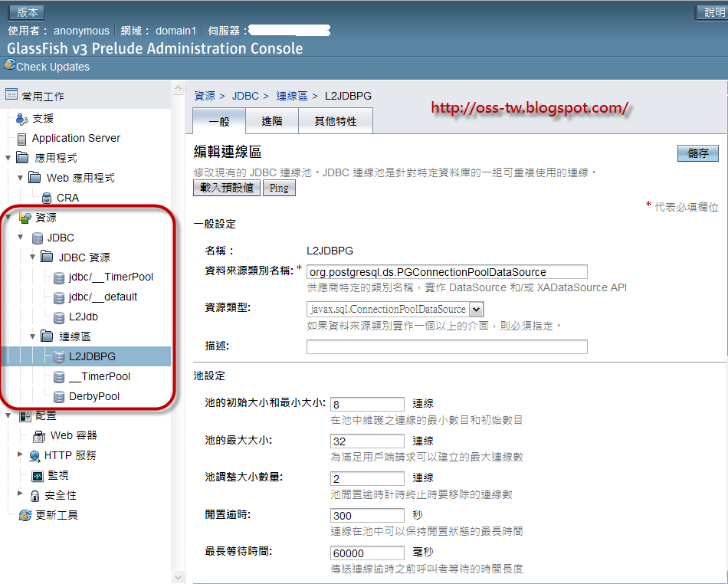Click the 池的初始大小和最小大小 field

(367, 405)
